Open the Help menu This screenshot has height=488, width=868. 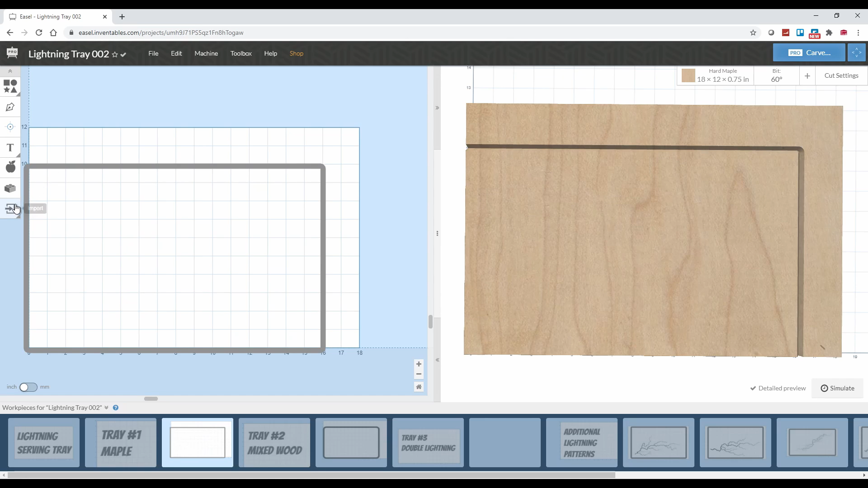[271, 53]
